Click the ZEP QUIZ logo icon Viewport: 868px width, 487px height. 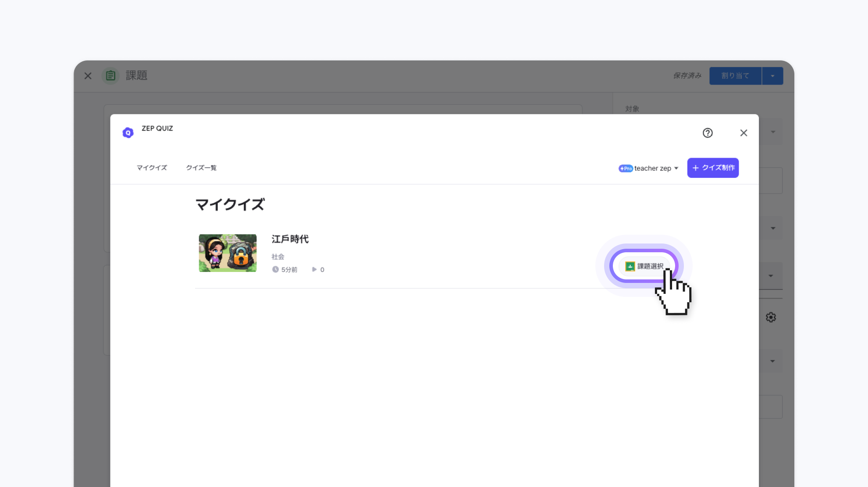coord(128,133)
